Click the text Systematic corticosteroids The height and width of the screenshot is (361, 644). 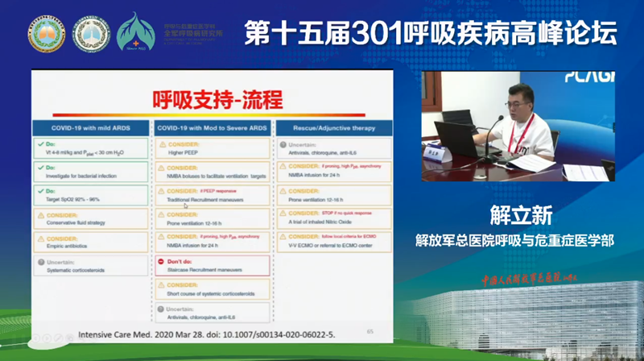[x=76, y=271]
